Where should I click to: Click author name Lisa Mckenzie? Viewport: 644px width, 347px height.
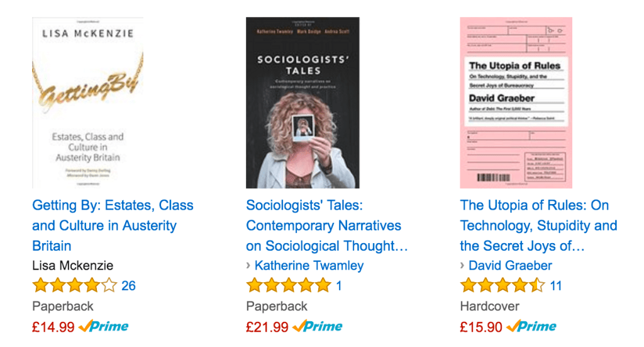pyautogui.click(x=73, y=266)
